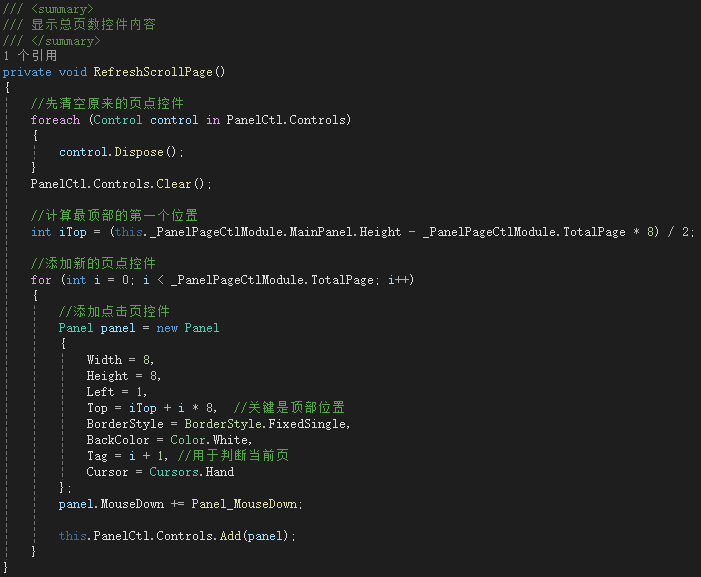Click the private keyword in the method signature

click(27, 72)
